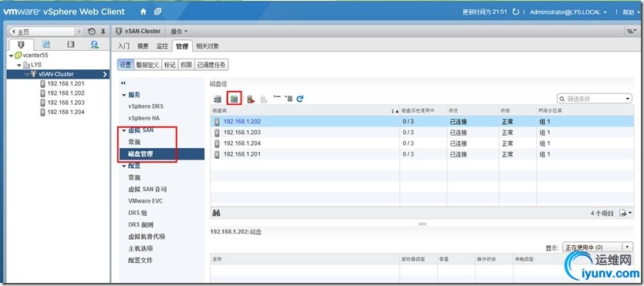Viewport: 644px width, 286px height.
Task: Collapse the 服务 section
Action: click(124, 95)
